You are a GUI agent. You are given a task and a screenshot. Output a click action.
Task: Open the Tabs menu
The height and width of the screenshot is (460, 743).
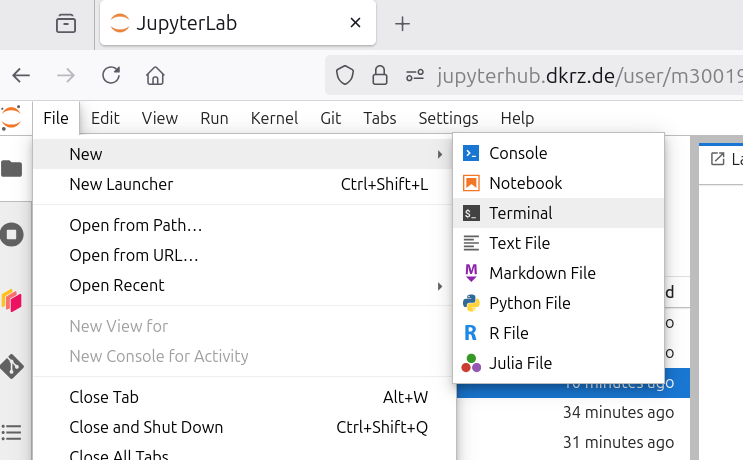click(x=380, y=118)
